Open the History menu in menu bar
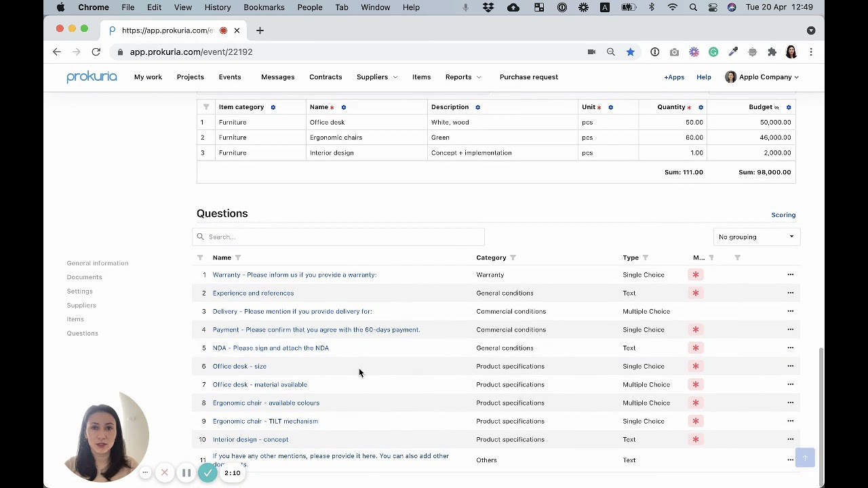868x488 pixels. tap(218, 7)
